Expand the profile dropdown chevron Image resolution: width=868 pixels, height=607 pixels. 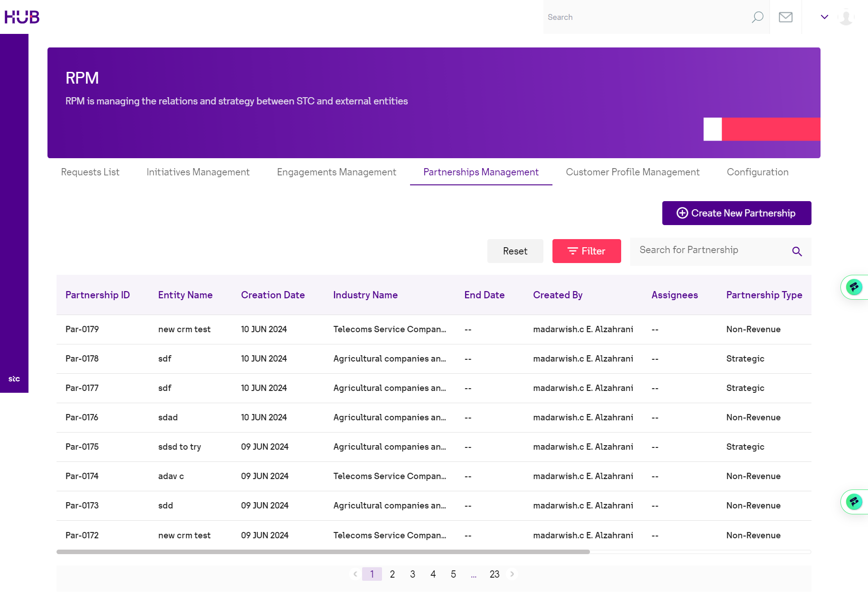824,17
